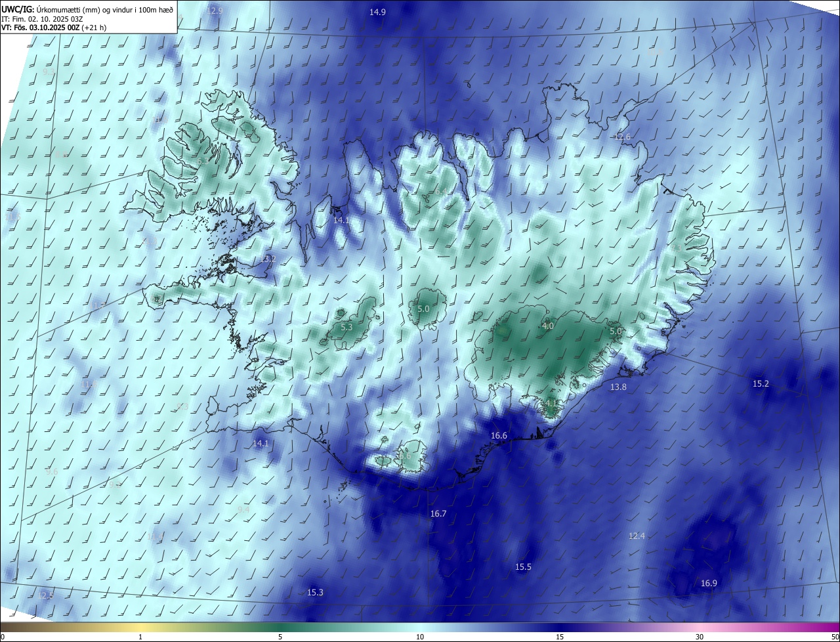This screenshot has height=642, width=840.
Task: Click the legend tick label 1
Action: click(x=140, y=637)
